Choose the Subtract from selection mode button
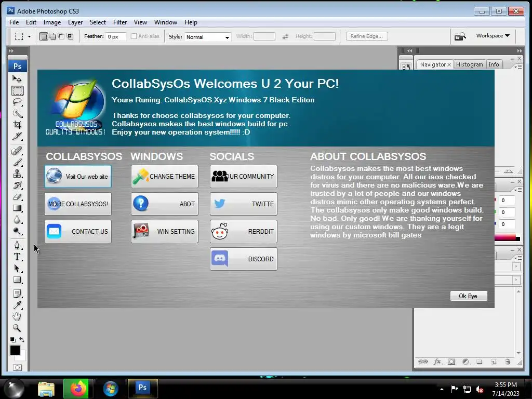Screen dimensions: 532x399 click(61, 36)
